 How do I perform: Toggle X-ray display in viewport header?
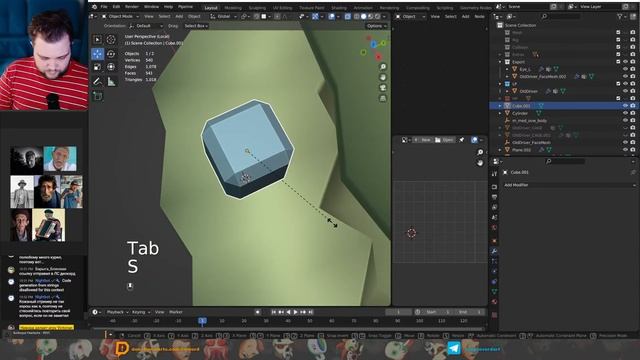coord(348,16)
